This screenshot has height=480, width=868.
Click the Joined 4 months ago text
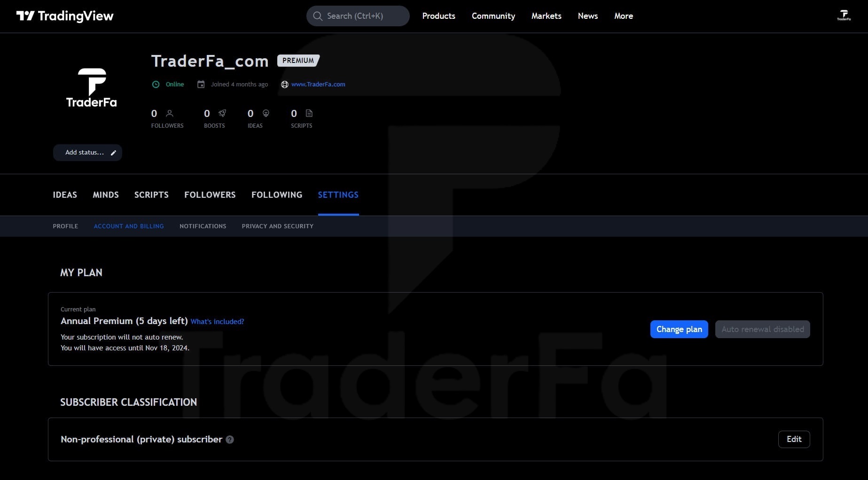pos(239,85)
